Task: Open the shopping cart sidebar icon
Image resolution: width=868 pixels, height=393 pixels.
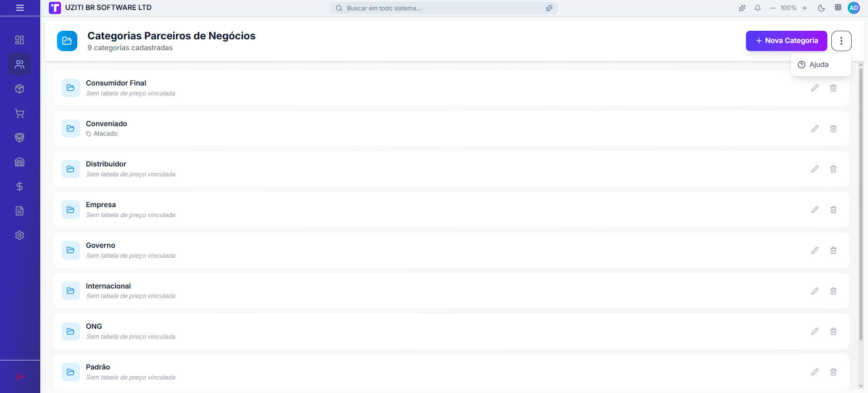Action: pyautogui.click(x=19, y=113)
